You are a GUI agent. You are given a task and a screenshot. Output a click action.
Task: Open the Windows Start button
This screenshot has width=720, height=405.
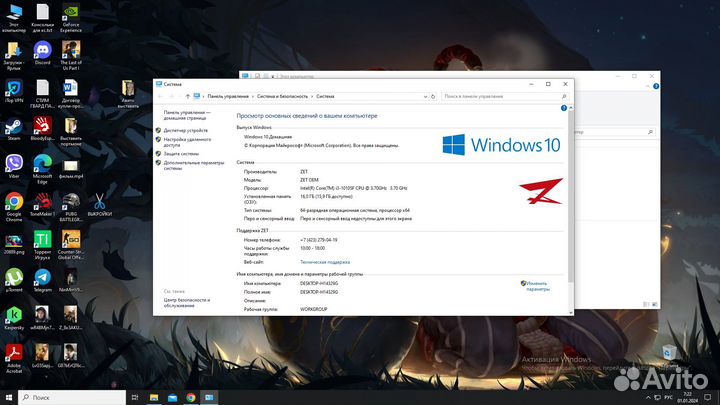(9, 397)
